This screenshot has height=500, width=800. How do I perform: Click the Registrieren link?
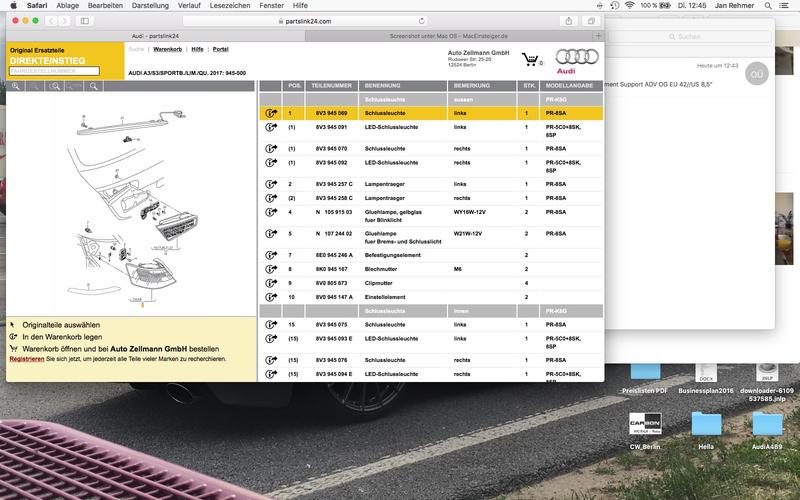click(26, 358)
